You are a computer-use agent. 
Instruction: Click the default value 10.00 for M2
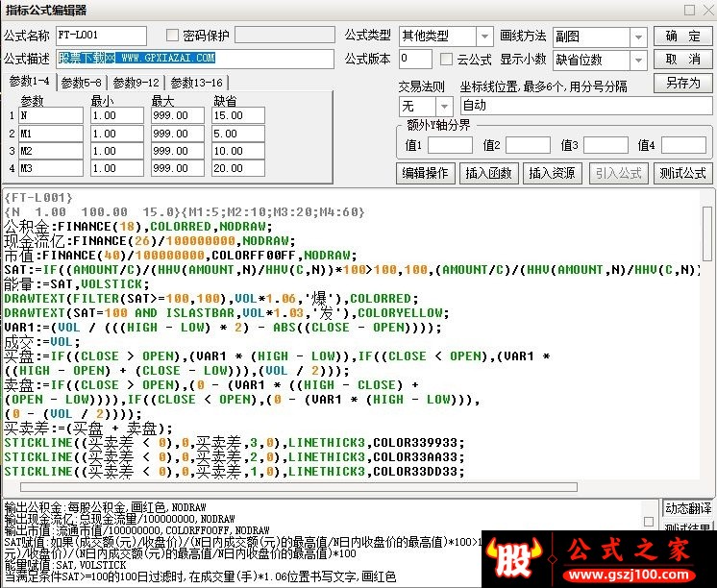point(237,151)
